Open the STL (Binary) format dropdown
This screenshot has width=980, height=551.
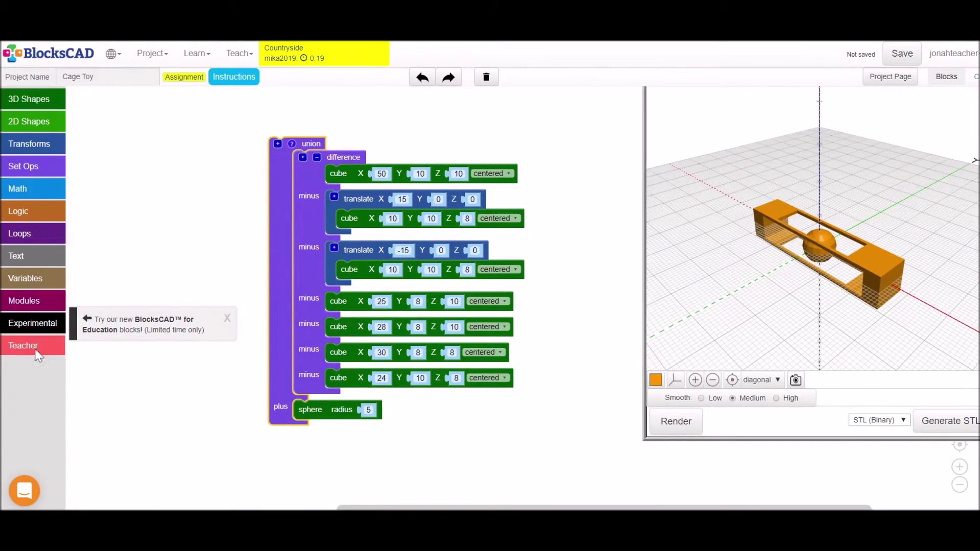tap(879, 420)
